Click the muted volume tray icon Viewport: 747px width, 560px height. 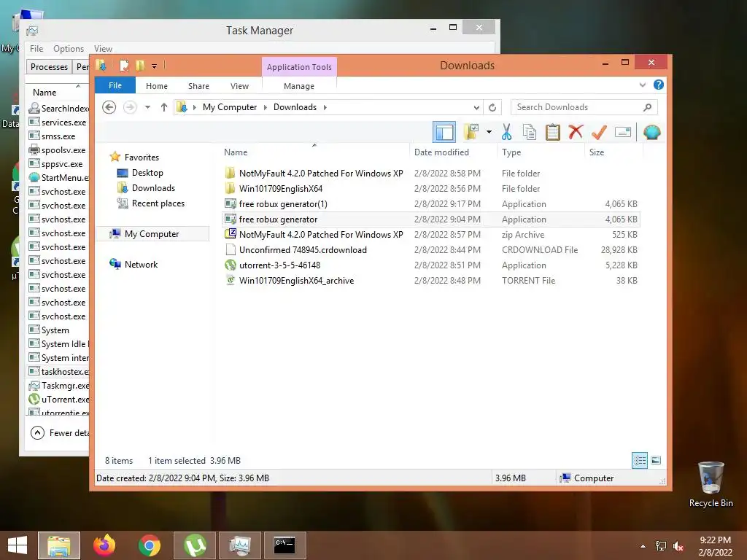click(x=678, y=545)
